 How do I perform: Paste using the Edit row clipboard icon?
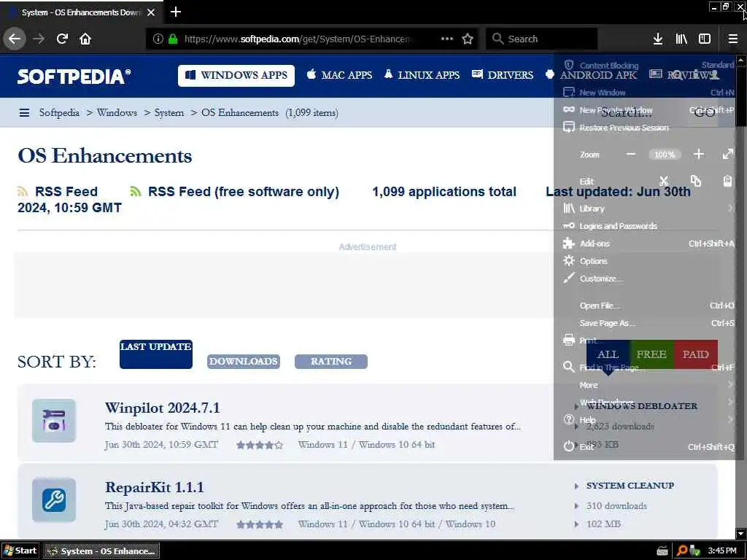click(x=727, y=181)
